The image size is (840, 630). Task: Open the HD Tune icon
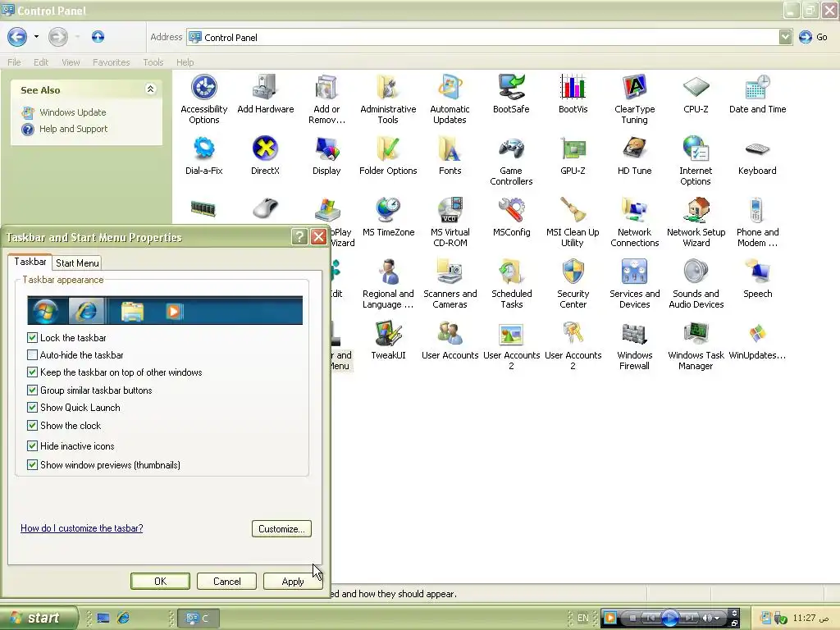tap(634, 156)
